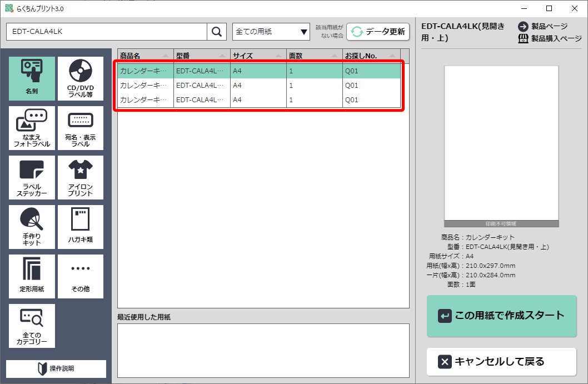The image size is (588, 384).
Task: Maximize the らくちんプリント window
Action: pyautogui.click(x=549, y=8)
